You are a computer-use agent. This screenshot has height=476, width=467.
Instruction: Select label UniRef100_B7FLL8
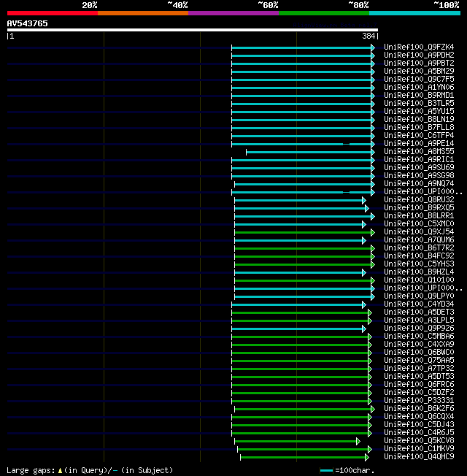click(419, 127)
